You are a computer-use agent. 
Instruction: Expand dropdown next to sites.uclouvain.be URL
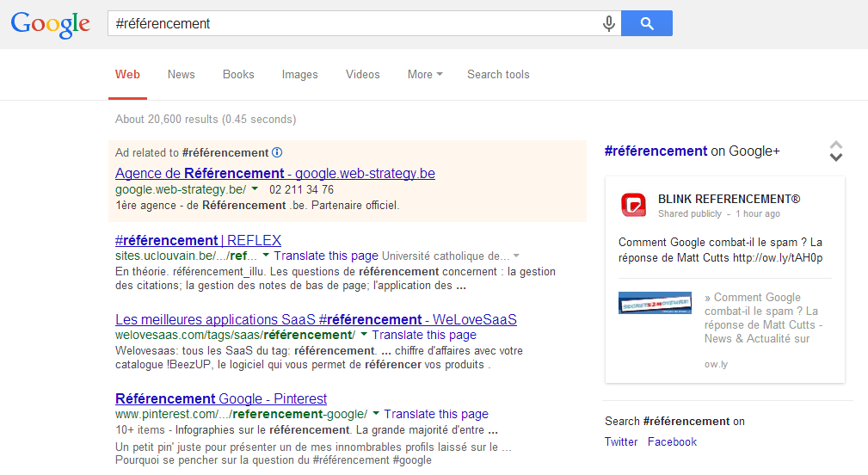[266, 256]
